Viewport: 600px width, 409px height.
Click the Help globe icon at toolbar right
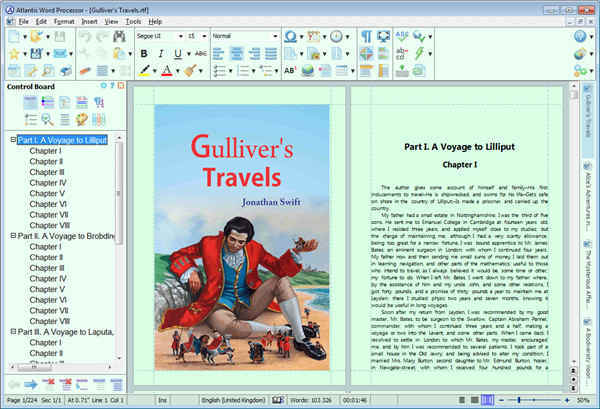580,37
